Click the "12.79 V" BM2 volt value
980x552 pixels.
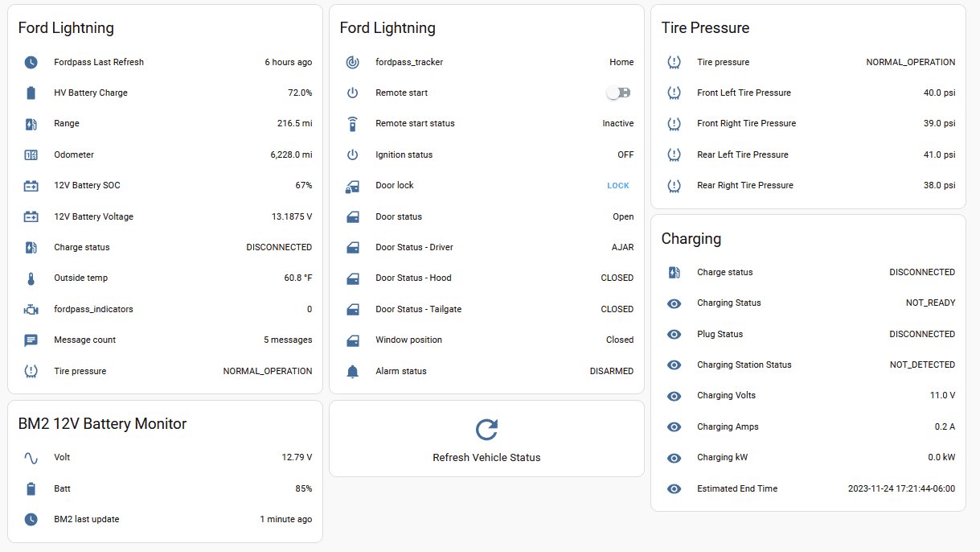tap(297, 458)
